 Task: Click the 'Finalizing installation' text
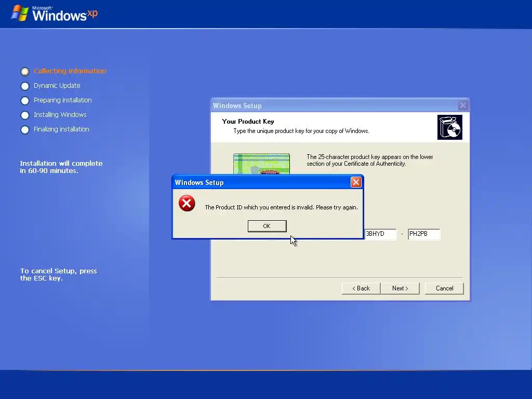tap(61, 129)
